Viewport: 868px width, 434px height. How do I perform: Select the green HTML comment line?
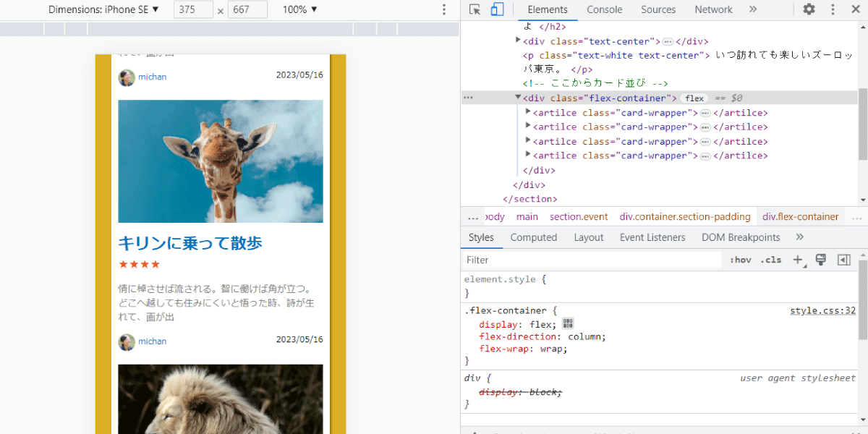click(595, 84)
